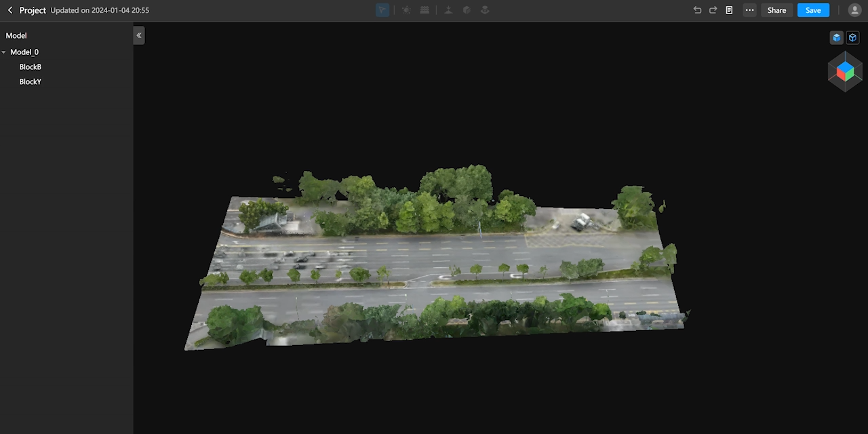Redo the last undone action
The height and width of the screenshot is (434, 868).
point(713,10)
